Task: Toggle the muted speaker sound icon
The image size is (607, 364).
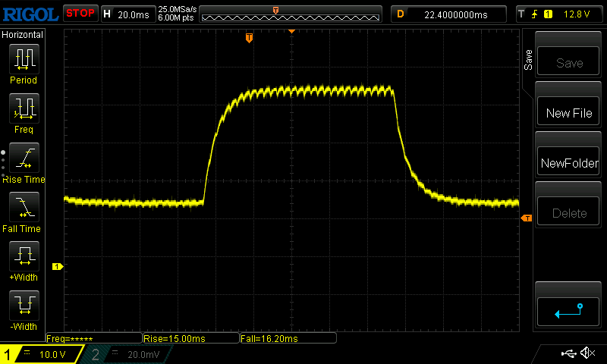Action: [x=587, y=353]
